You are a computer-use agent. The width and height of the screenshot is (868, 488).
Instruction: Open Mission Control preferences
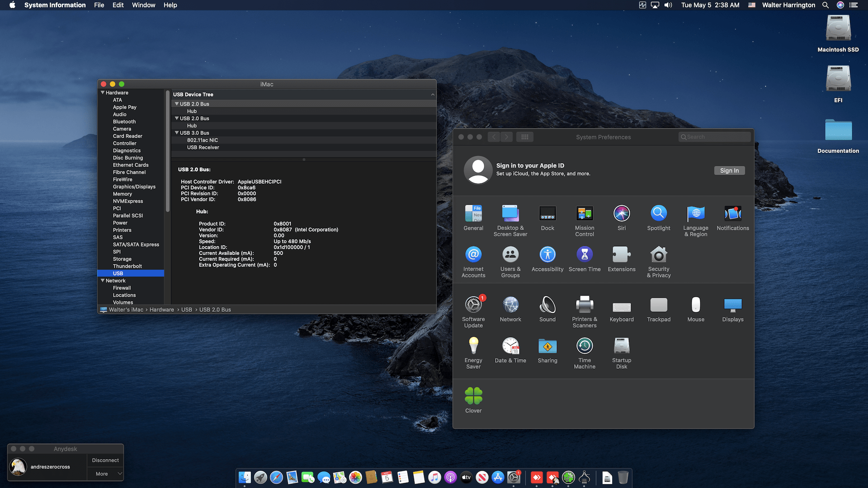pyautogui.click(x=585, y=221)
